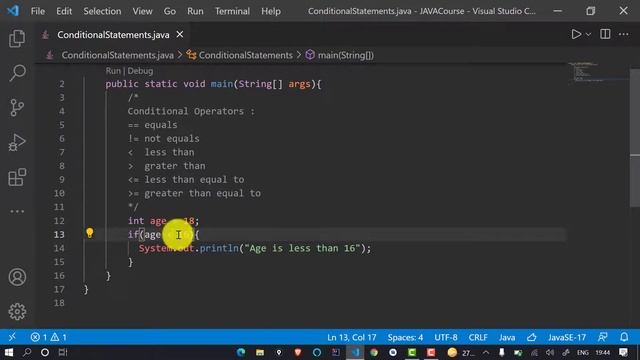Open the Run and Debug view
640x360 pixels.
[x=17, y=142]
